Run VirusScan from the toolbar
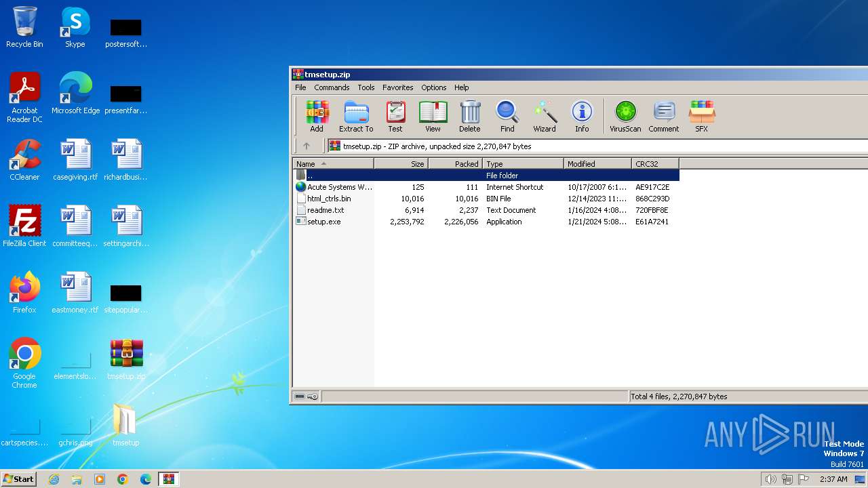Image resolution: width=868 pixels, height=488 pixels. pos(625,117)
